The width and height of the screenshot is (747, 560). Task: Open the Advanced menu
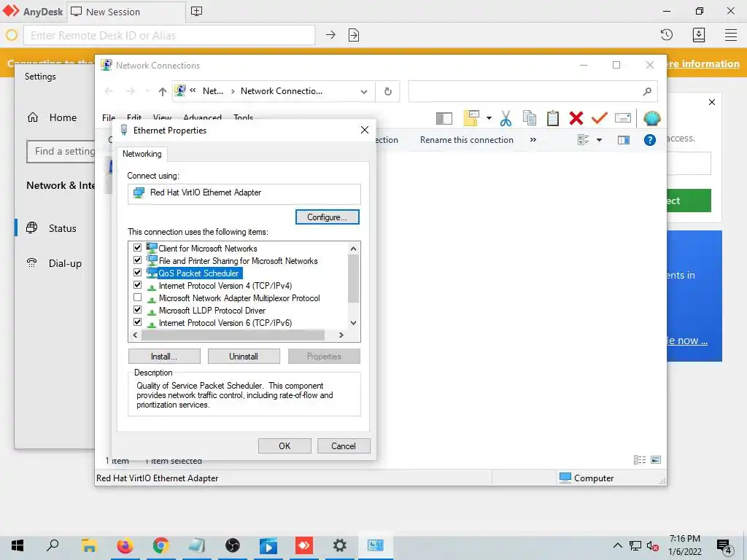click(x=203, y=117)
